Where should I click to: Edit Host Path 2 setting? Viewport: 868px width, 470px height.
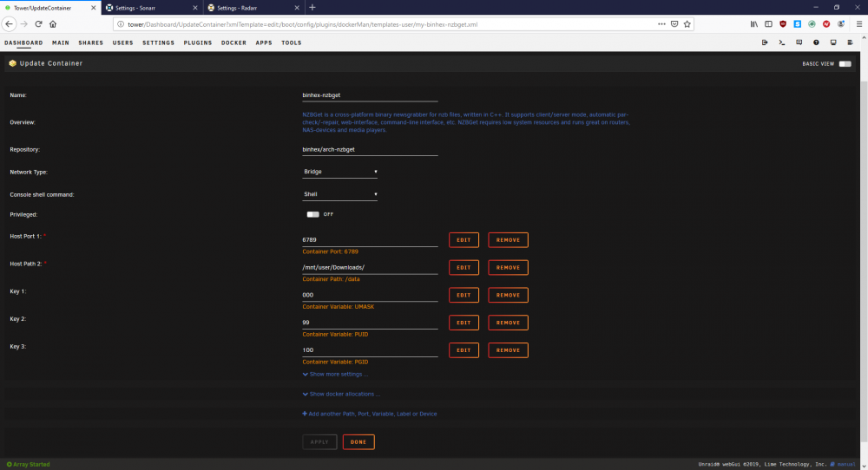(x=464, y=268)
